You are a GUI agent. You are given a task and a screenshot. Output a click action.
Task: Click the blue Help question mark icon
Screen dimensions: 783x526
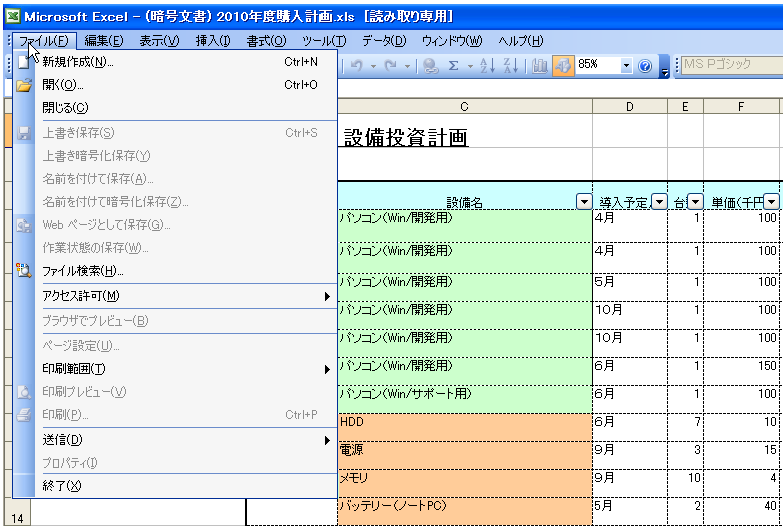pyautogui.click(x=645, y=65)
